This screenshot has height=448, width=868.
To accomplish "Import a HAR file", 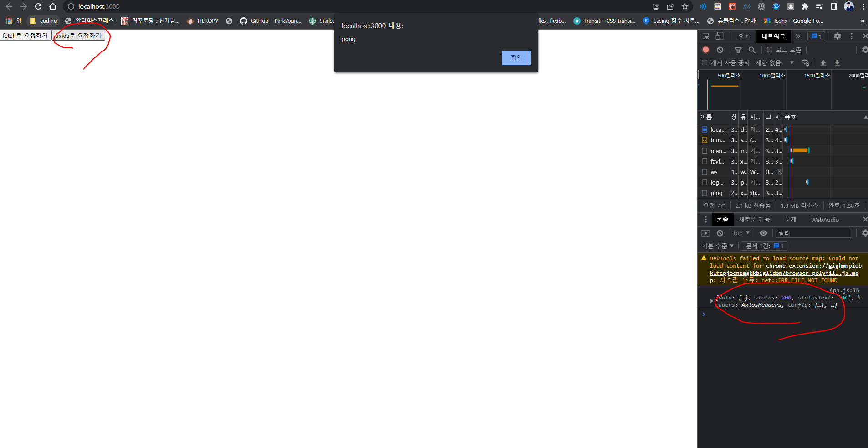I will click(x=823, y=63).
